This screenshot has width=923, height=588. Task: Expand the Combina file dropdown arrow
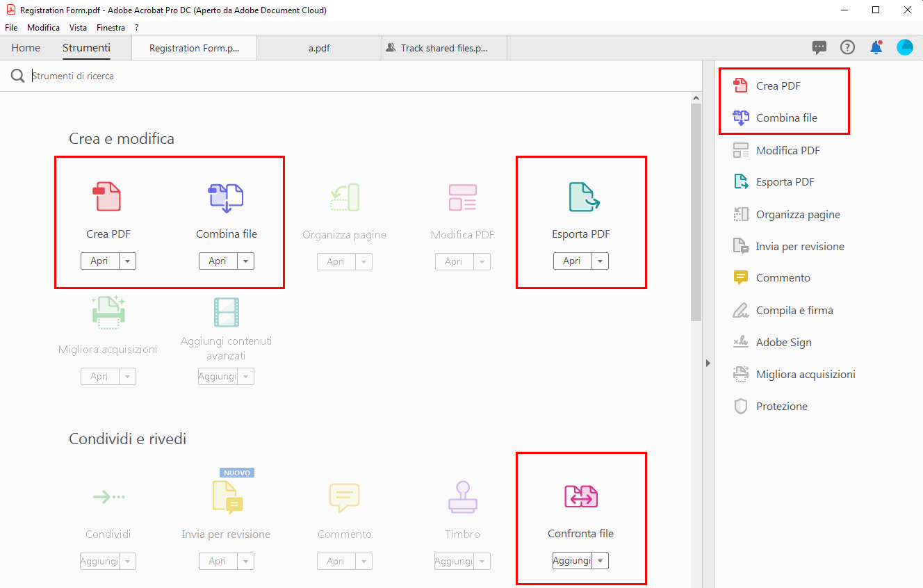245,261
